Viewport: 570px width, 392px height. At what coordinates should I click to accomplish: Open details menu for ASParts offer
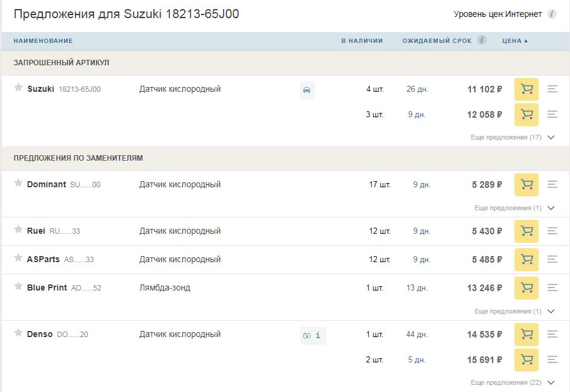pyautogui.click(x=552, y=259)
